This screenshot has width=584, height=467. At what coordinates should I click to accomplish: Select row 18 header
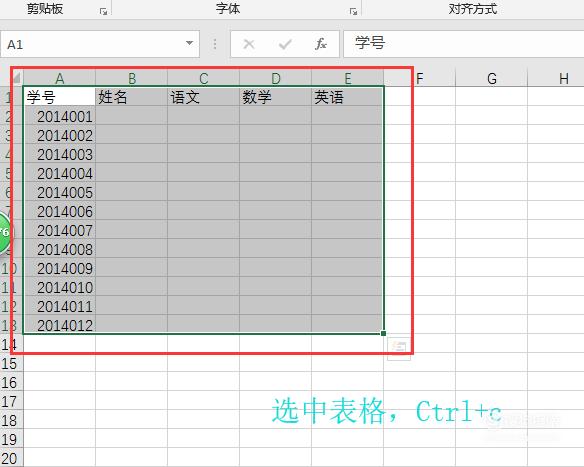click(x=11, y=420)
